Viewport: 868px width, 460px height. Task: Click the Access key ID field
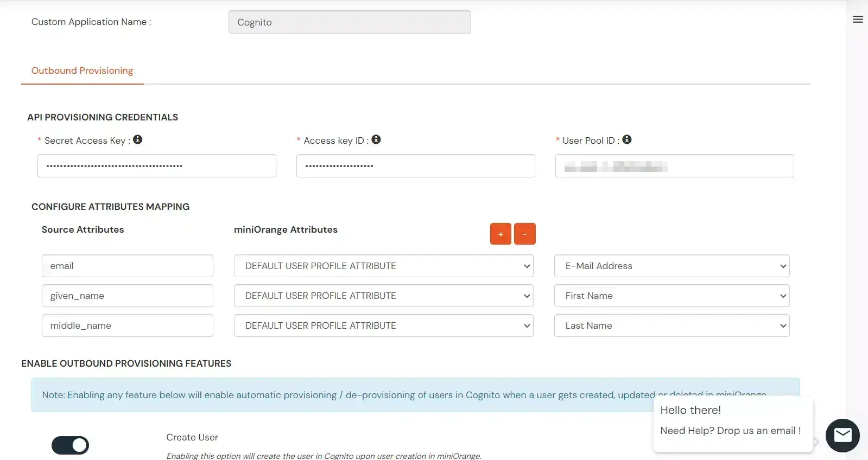pyautogui.click(x=416, y=166)
